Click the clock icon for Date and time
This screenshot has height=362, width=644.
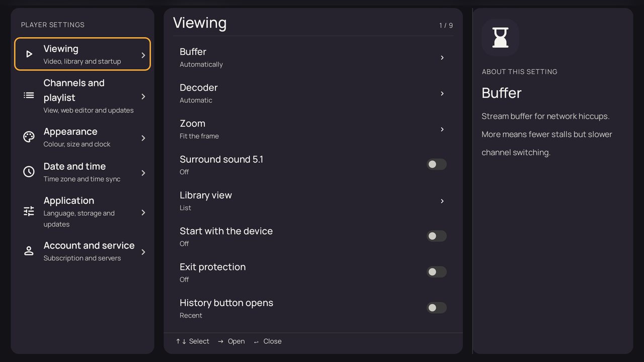click(x=29, y=172)
